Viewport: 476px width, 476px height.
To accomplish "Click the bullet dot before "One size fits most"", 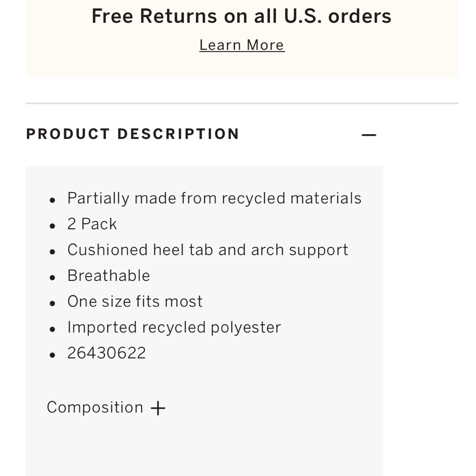I will click(x=53, y=303).
